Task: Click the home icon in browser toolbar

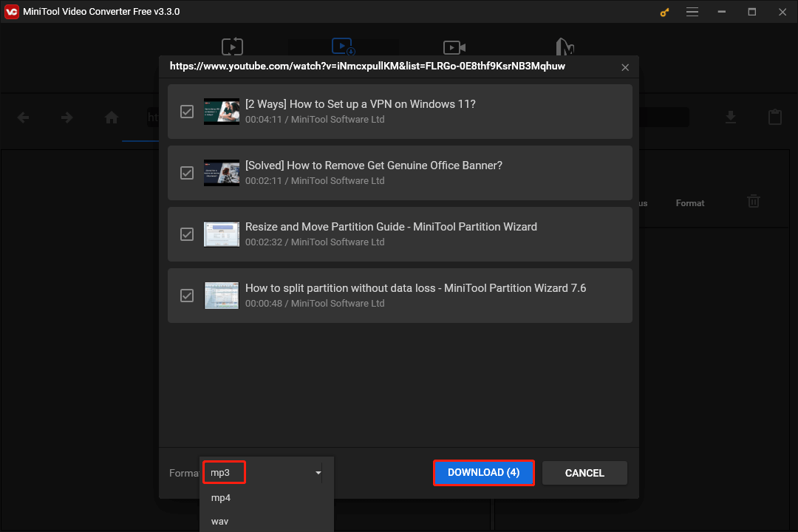Action: click(x=112, y=117)
